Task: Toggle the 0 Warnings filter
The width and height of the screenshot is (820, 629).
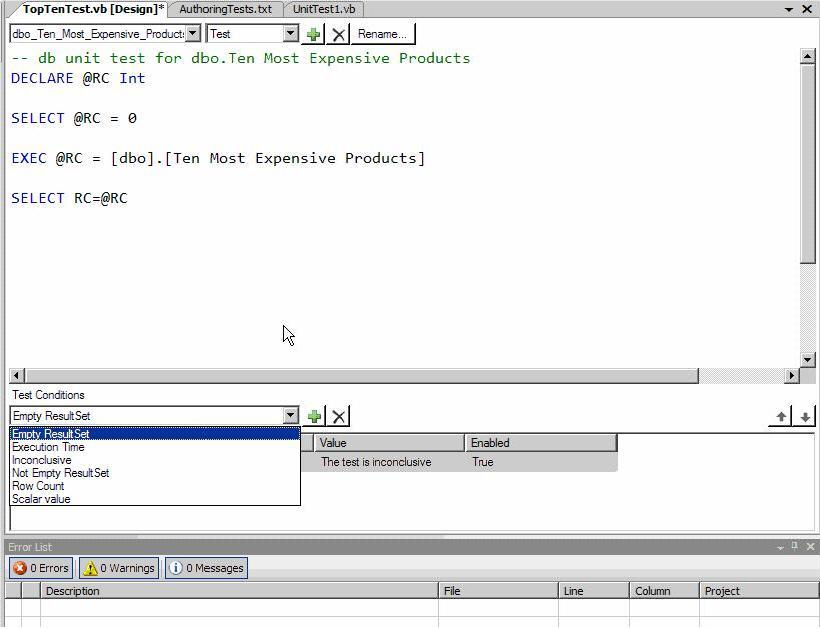Action: click(x=119, y=568)
